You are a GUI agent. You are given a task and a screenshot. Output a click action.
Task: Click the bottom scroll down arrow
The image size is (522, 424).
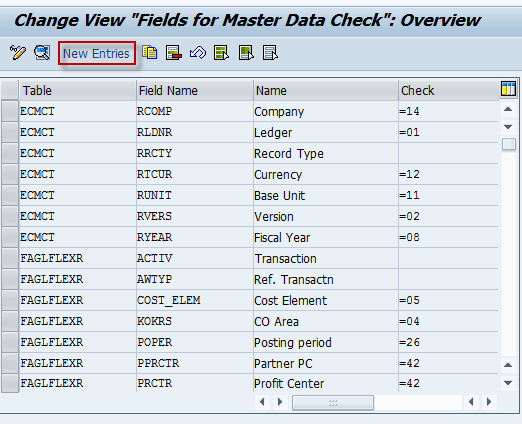[508, 383]
